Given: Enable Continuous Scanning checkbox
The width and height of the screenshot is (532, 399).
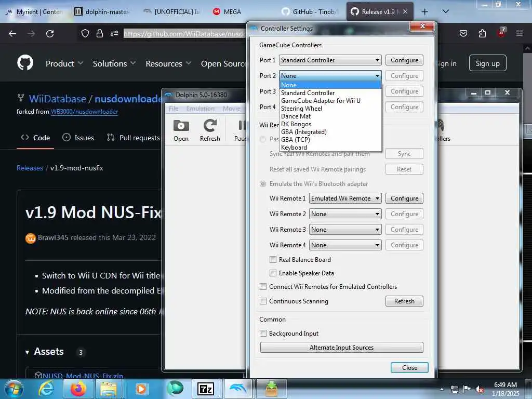Looking at the screenshot, I should tap(263, 301).
